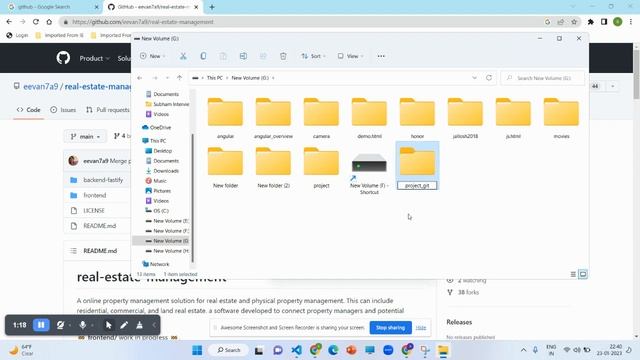The height and width of the screenshot is (360, 640).
Task: Click the navigation pane scrollbar in Explorer
Action: [x=192, y=198]
